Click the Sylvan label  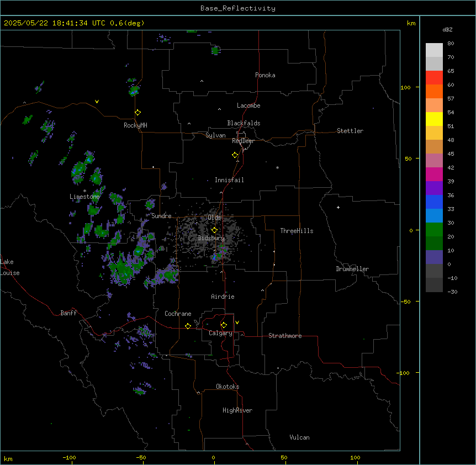215,135
